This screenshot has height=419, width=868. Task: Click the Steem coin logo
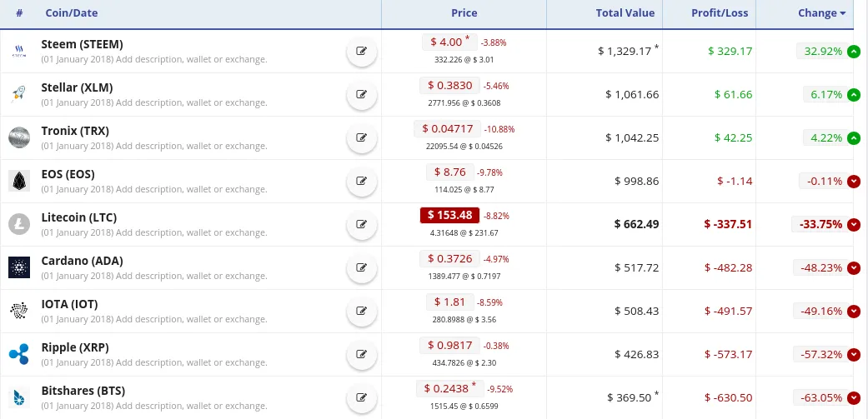19,52
